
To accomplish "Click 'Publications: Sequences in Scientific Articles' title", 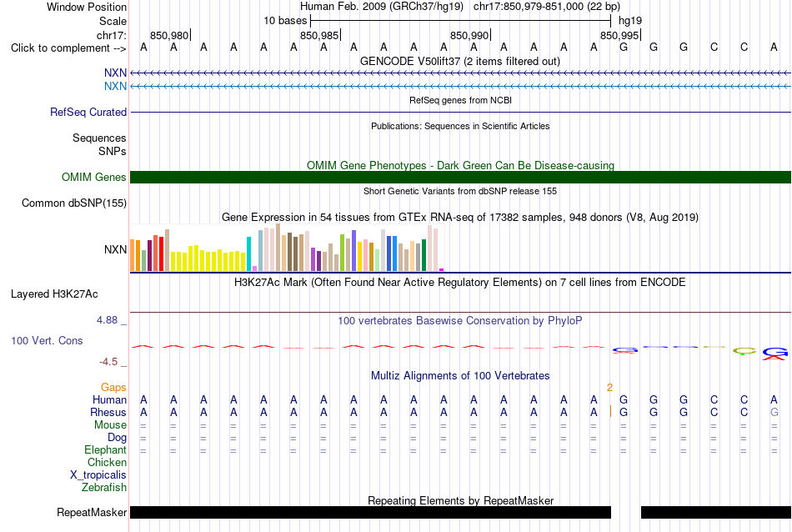I will 460,126.
